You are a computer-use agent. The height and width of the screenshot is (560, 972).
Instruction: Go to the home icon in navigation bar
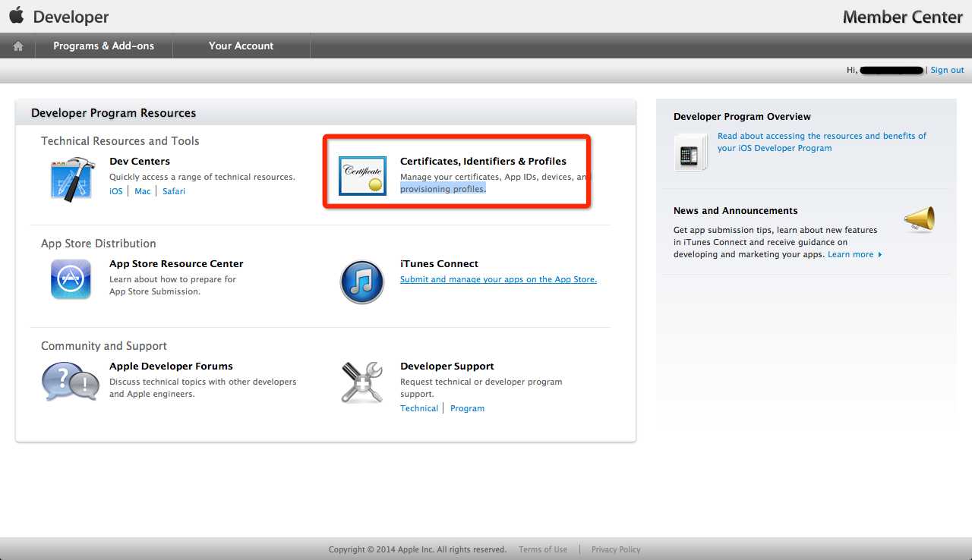tap(18, 46)
